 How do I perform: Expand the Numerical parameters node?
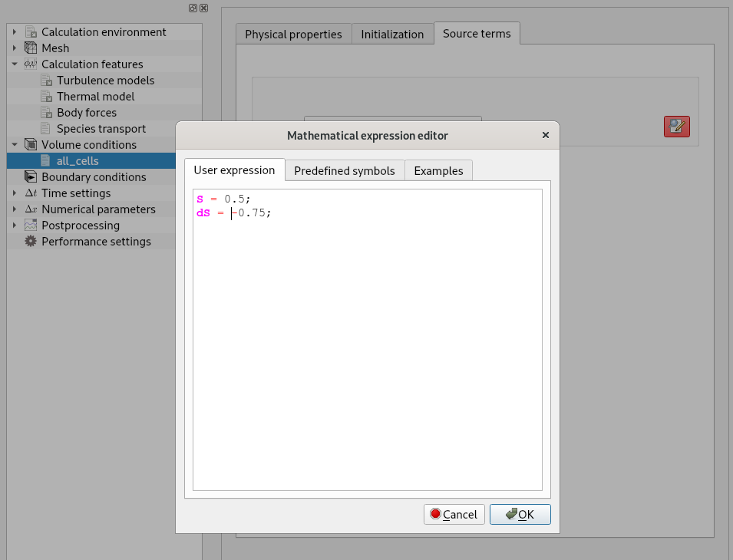tap(15, 209)
